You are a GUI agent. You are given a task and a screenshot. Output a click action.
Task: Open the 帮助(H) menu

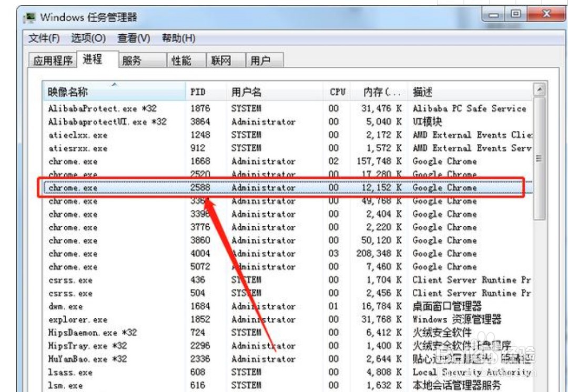(179, 38)
